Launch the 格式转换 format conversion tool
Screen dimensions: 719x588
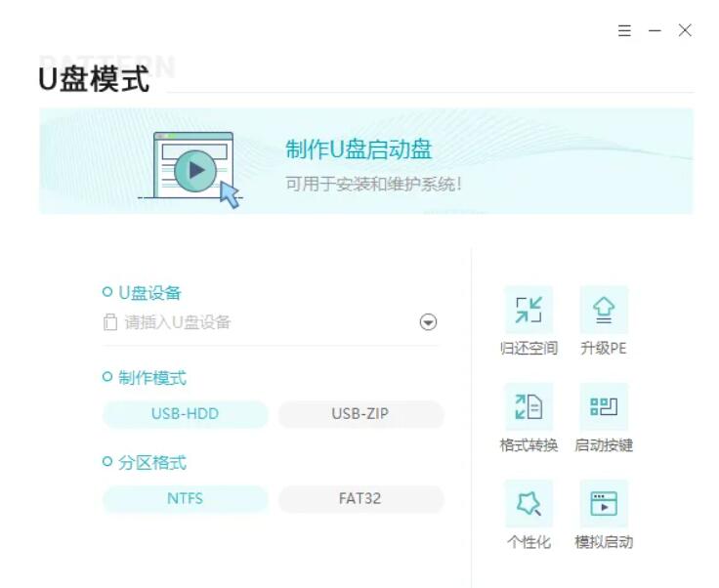coord(529,406)
